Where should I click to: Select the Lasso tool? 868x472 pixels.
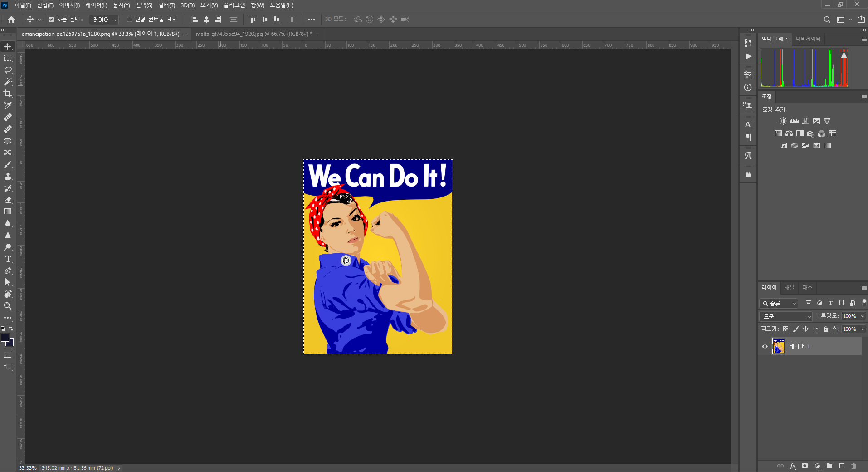[8, 70]
